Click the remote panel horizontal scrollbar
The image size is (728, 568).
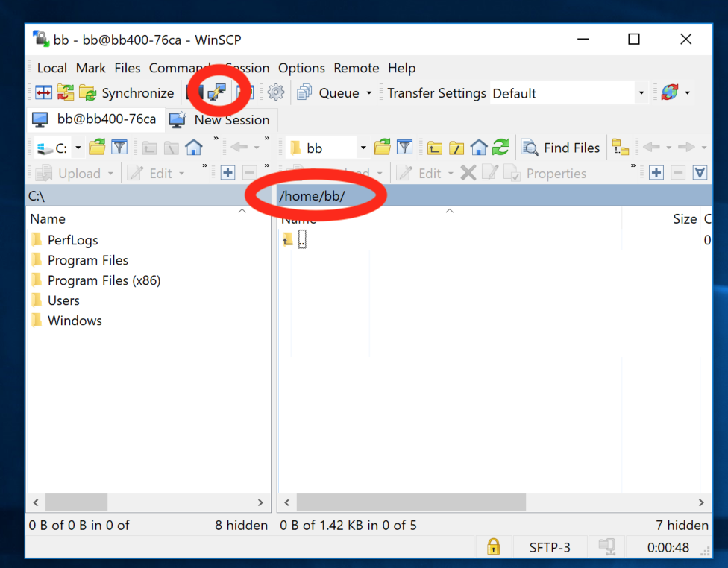click(x=411, y=502)
